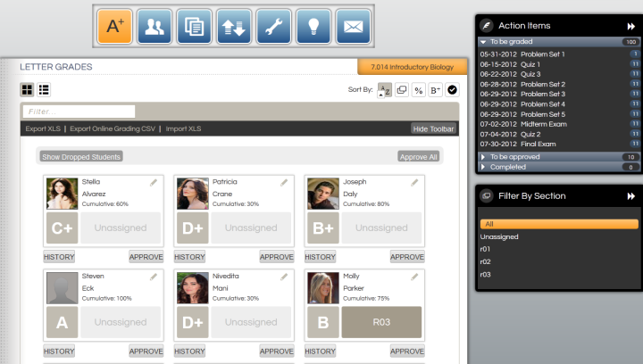
Task: Click the student Filter text field
Action: [79, 112]
